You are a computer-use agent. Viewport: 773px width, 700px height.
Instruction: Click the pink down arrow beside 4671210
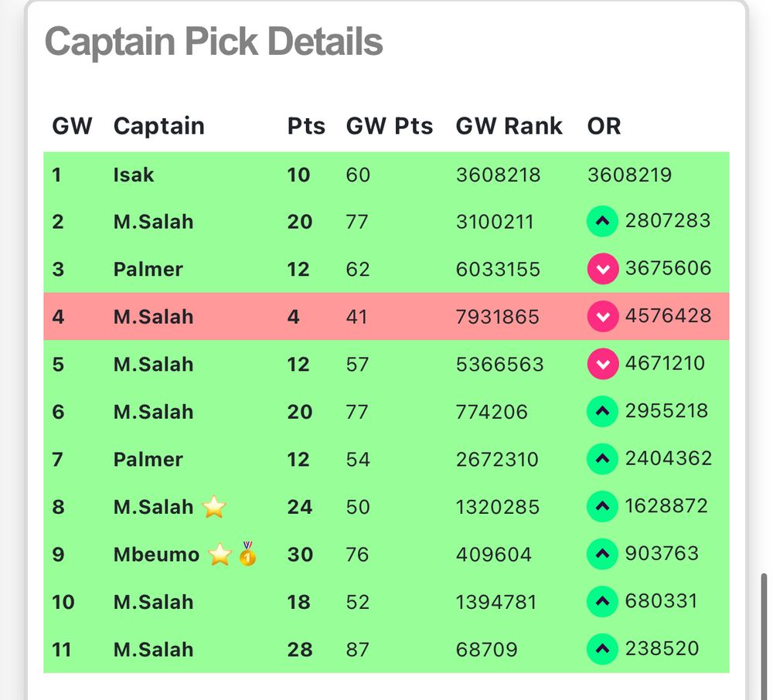pyautogui.click(x=602, y=364)
